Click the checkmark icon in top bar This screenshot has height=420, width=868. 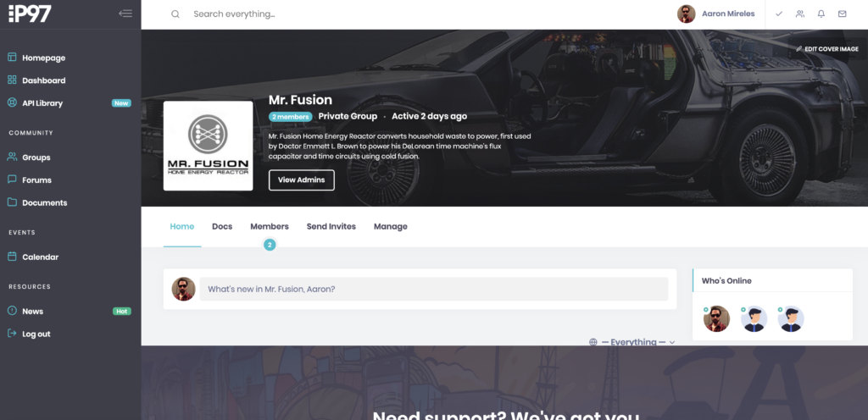[x=779, y=14]
